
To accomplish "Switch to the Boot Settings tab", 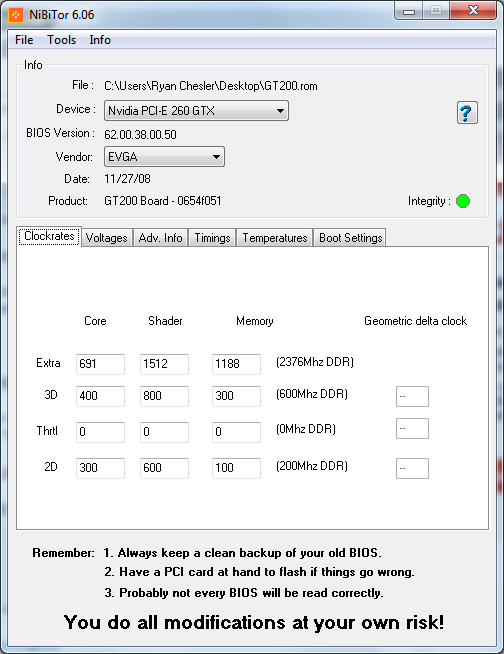I will click(350, 237).
